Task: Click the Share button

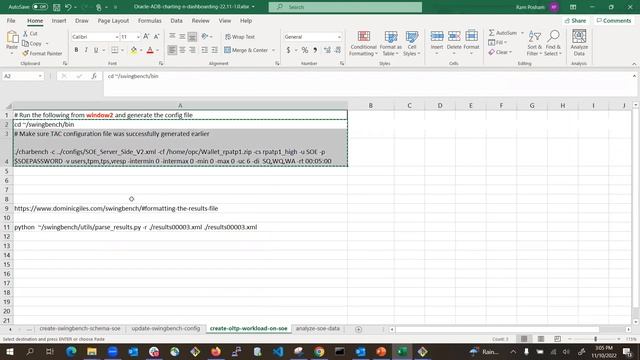Action: pyautogui.click(x=576, y=20)
